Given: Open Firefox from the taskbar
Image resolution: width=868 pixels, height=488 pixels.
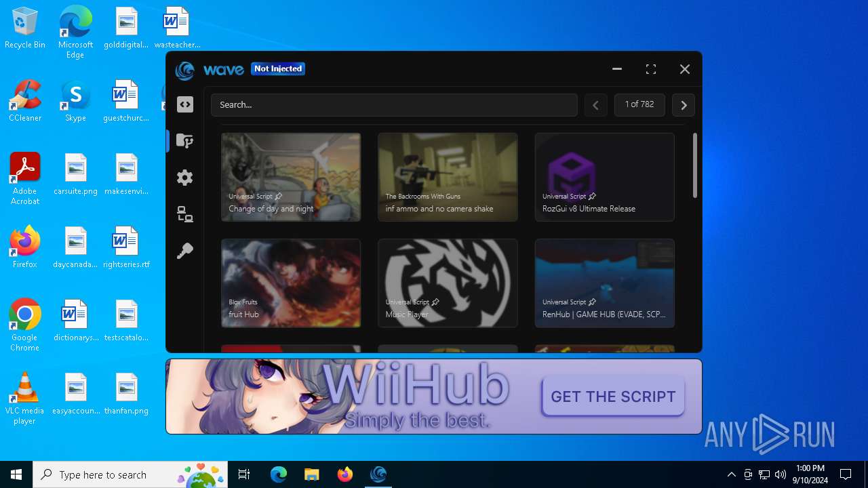Looking at the screenshot, I should 345,474.
